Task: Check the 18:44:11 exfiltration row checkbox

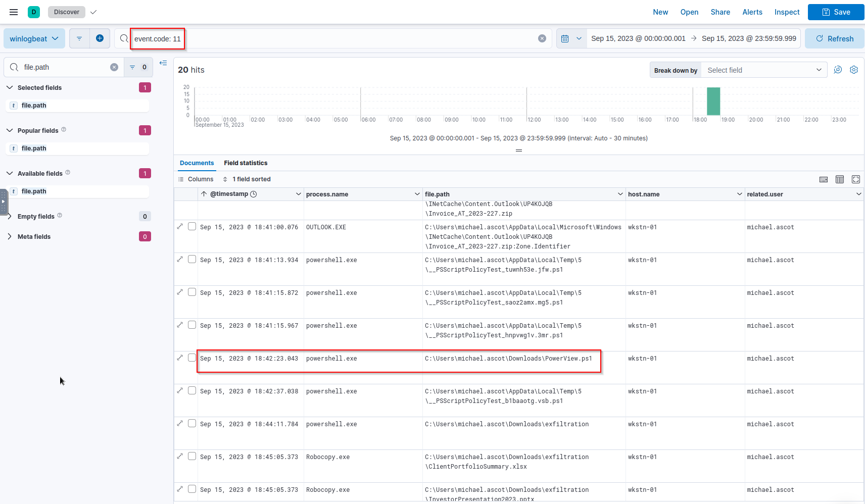Action: [192, 424]
